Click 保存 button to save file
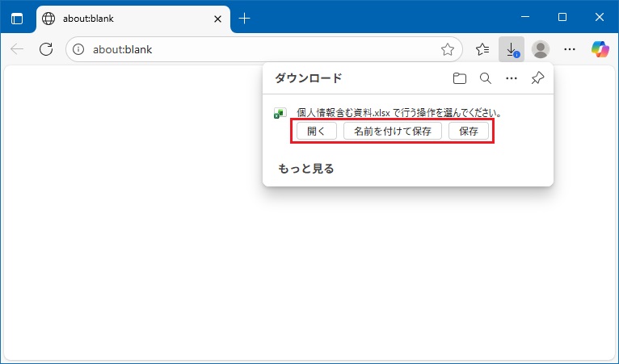The width and height of the screenshot is (619, 364). click(469, 132)
